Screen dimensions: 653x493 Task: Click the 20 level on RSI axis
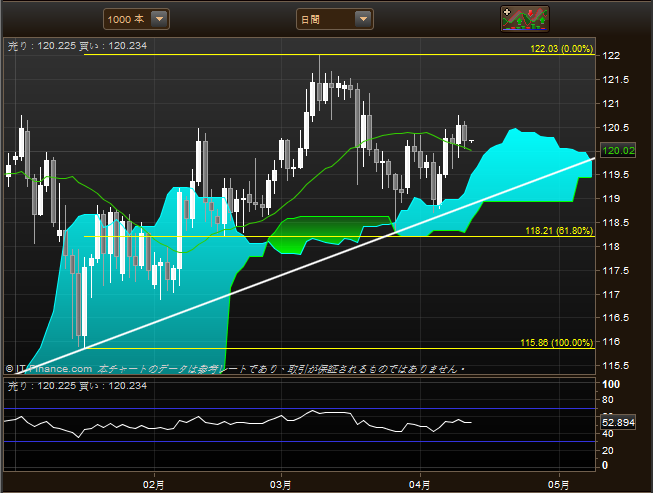click(x=608, y=451)
